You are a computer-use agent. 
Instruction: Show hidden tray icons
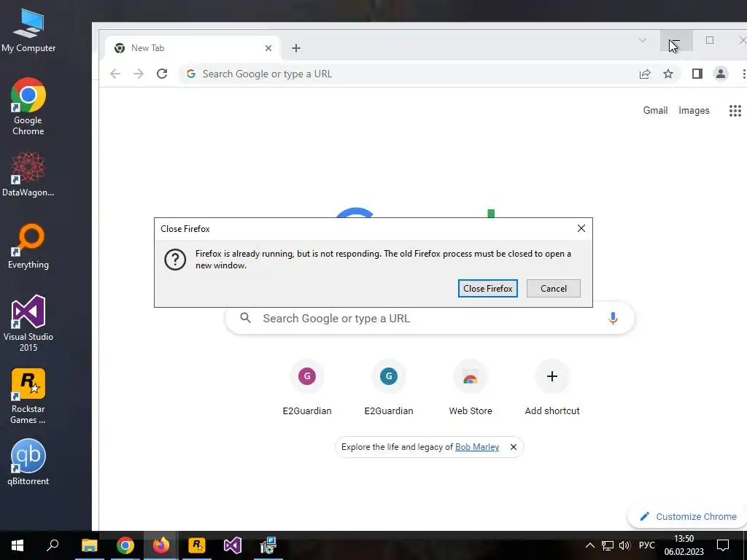point(589,545)
